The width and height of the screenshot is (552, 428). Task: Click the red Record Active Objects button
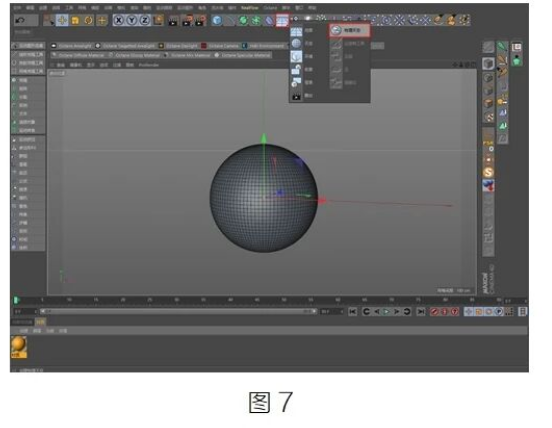434,311
